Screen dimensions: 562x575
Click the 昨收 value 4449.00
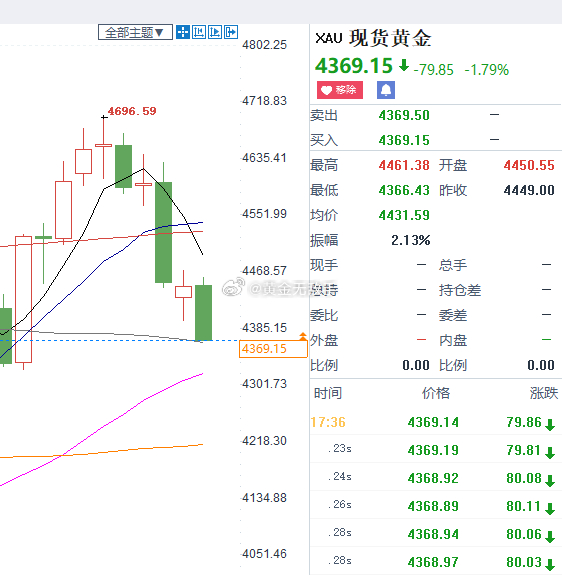point(529,190)
